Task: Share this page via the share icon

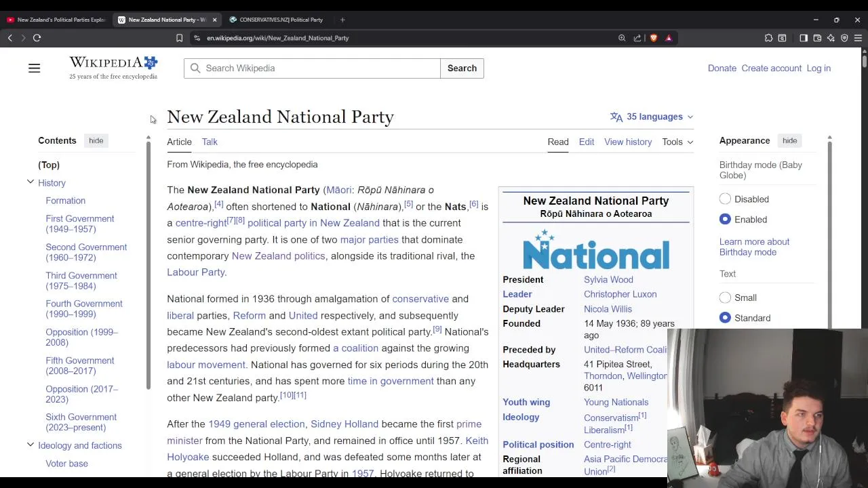Action: (x=637, y=38)
